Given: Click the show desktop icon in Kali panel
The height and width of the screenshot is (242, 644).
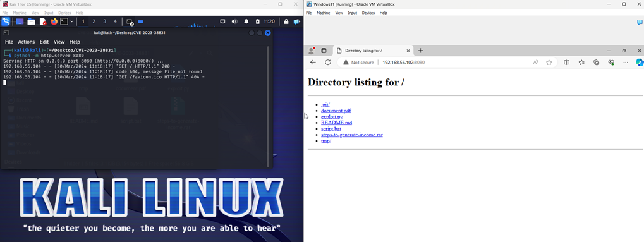Looking at the screenshot, I should (x=20, y=21).
